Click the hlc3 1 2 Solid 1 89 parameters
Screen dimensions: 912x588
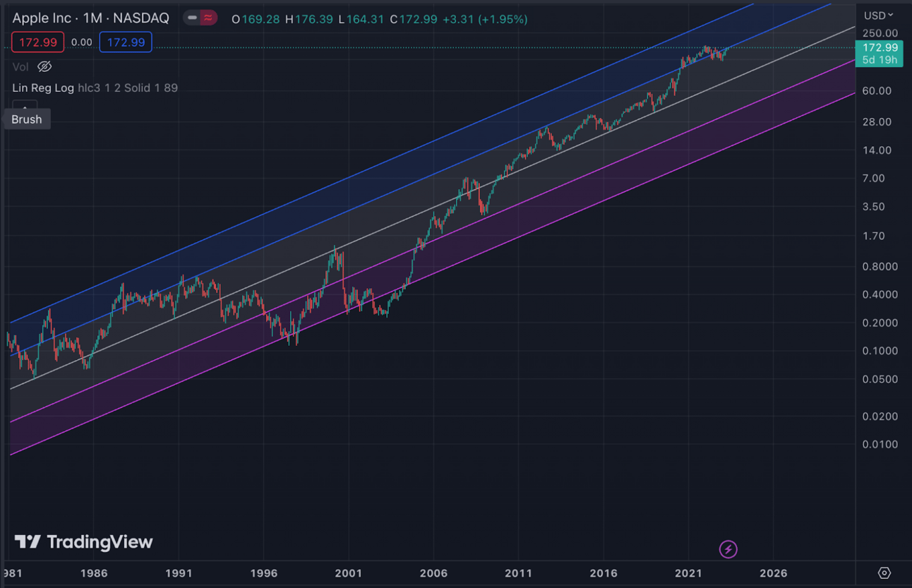[128, 88]
